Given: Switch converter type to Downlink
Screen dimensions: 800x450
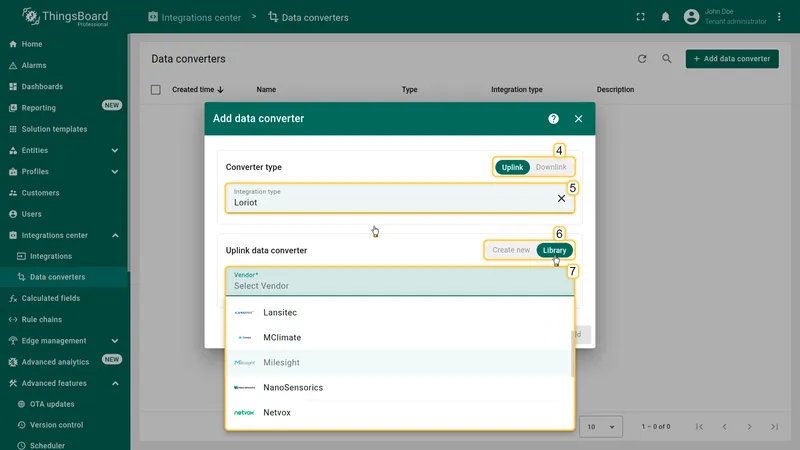Looking at the screenshot, I should pos(551,167).
